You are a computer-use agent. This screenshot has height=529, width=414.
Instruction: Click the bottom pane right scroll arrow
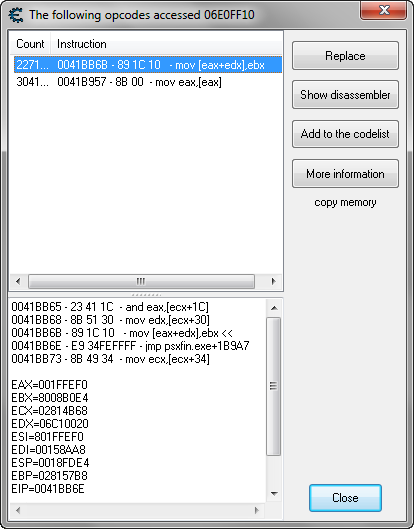pos(257,510)
